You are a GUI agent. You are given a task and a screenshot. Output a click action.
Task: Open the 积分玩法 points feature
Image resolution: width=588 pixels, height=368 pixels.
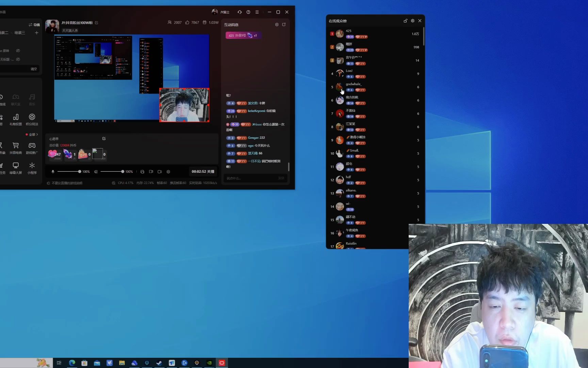pyautogui.click(x=32, y=120)
